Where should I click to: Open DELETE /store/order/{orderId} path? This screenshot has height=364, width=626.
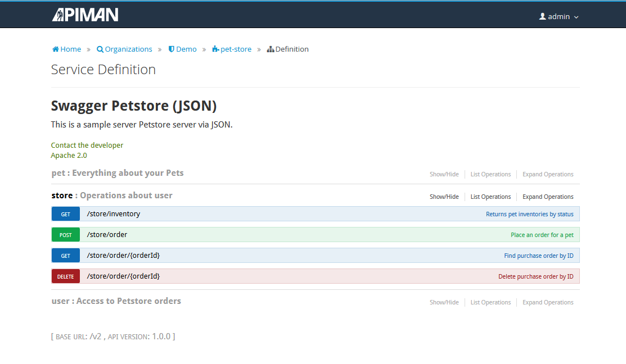[x=123, y=276]
